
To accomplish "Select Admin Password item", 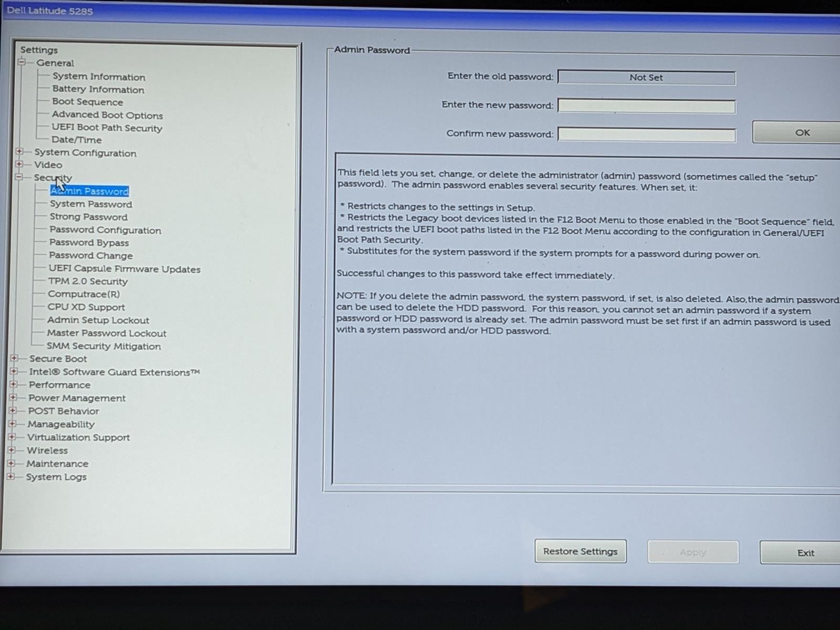I will (89, 191).
